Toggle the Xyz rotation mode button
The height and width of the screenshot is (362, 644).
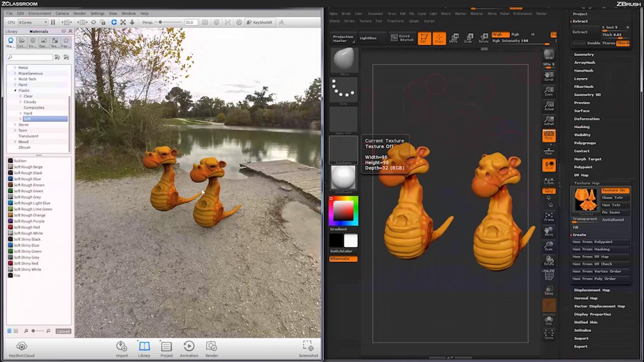tap(549, 191)
